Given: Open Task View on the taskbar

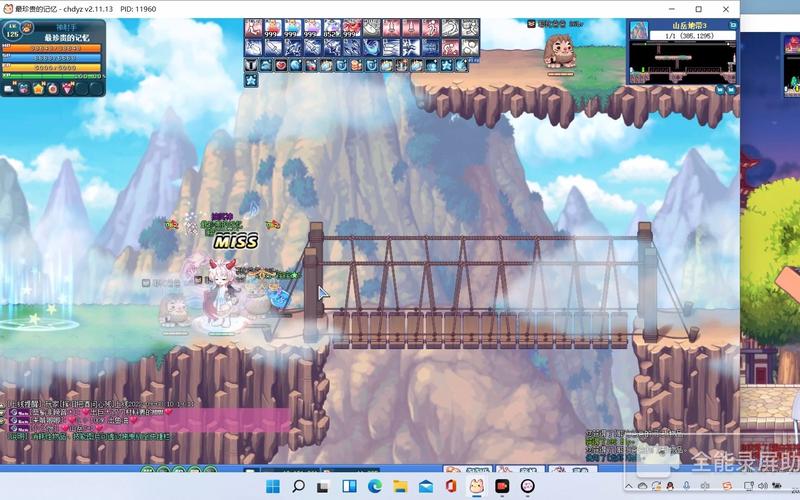Looking at the screenshot, I should (322, 486).
